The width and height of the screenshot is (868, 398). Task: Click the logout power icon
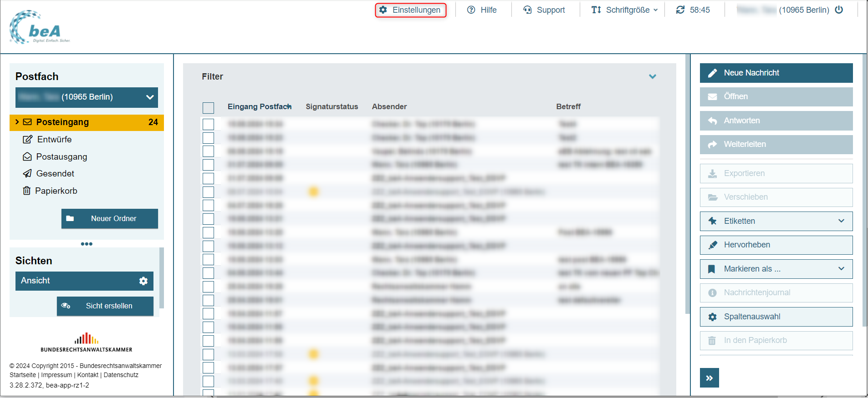point(839,10)
